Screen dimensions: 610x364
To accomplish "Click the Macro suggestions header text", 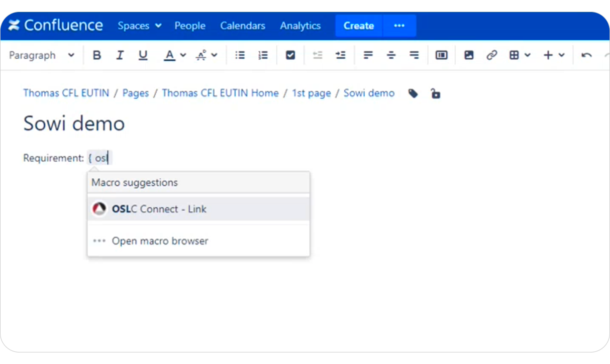I will coord(135,183).
